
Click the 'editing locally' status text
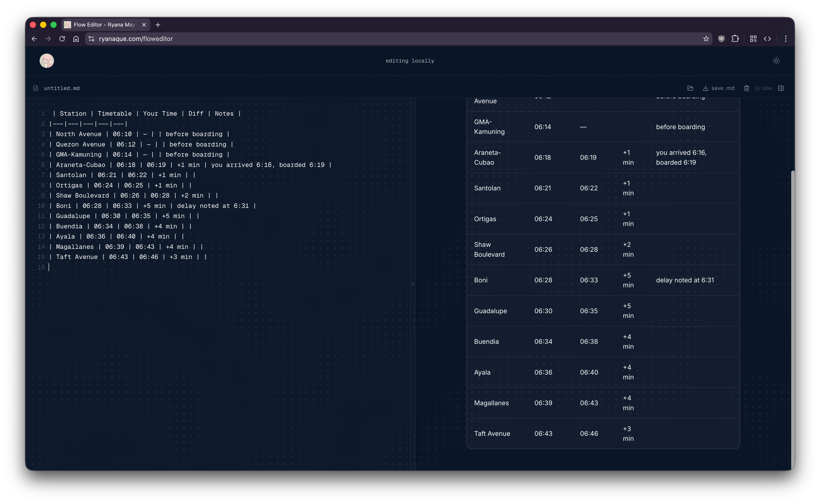pyautogui.click(x=410, y=61)
